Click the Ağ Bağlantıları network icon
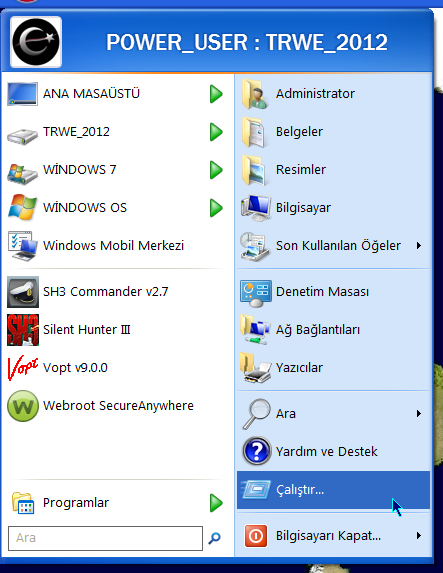Viewport: 443px width, 573px height. coord(255,330)
